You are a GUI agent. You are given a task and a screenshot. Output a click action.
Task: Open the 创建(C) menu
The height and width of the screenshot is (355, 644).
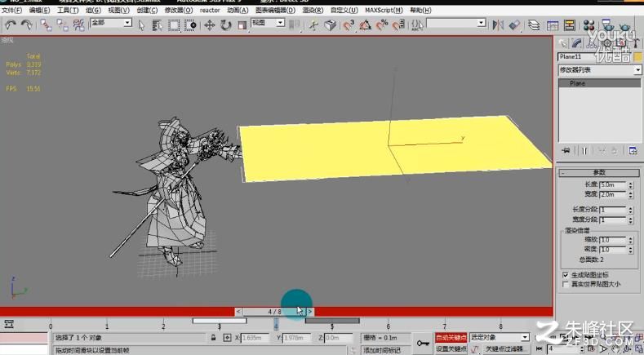click(x=147, y=11)
